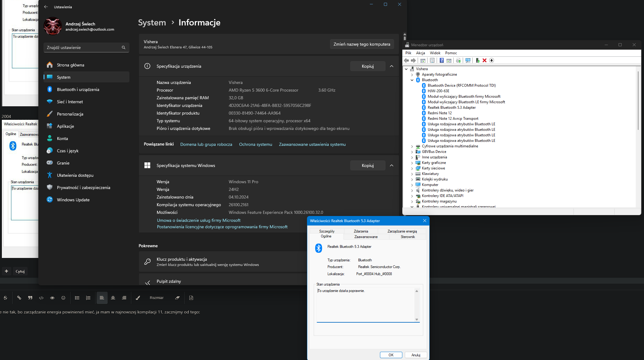Expand Karty graficzne category
Screen dimensions: 644x360
[x=412, y=163]
